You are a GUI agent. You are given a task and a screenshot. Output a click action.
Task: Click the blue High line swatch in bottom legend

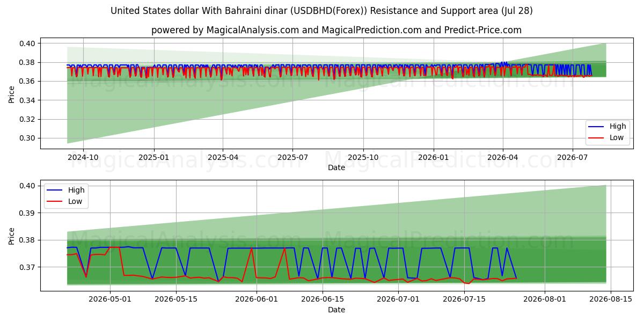tap(55, 191)
